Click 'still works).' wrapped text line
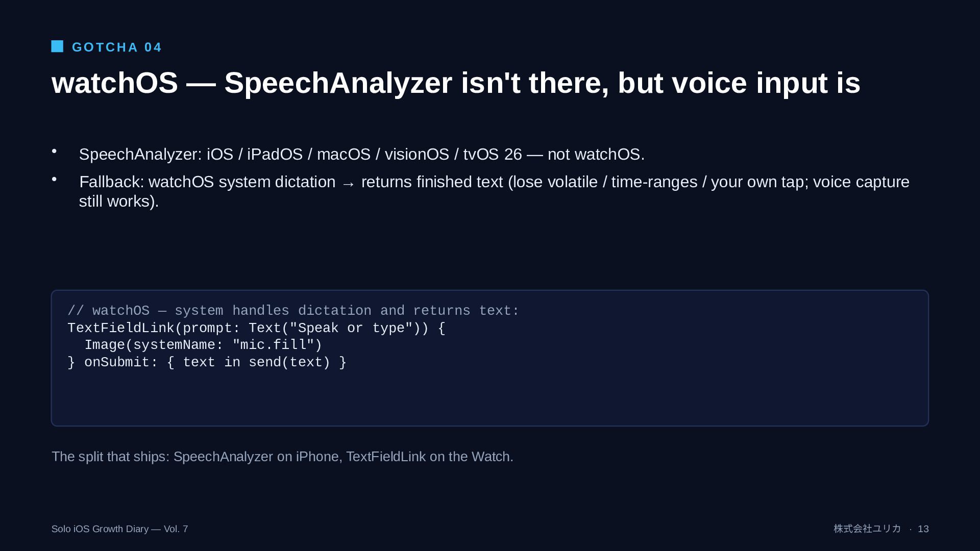This screenshot has height=551, width=980. coord(119,202)
